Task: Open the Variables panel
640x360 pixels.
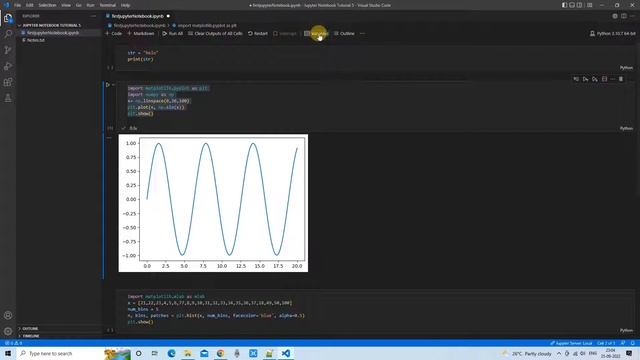Action: pos(316,33)
